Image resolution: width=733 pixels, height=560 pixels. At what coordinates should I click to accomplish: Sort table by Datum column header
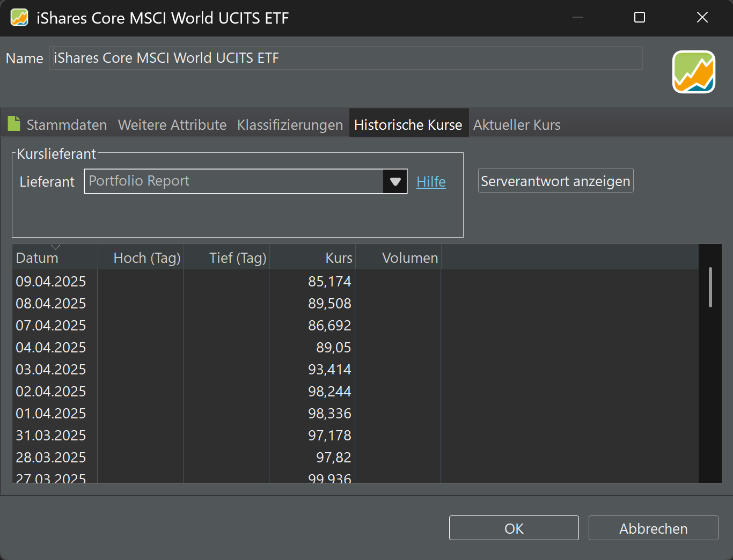point(55,257)
